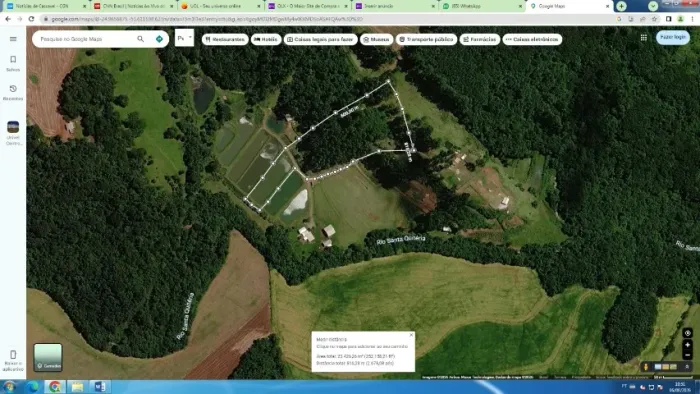This screenshot has height=394, width=700.
Task: Open the Chrome profile avatar
Action: [x=680, y=19]
